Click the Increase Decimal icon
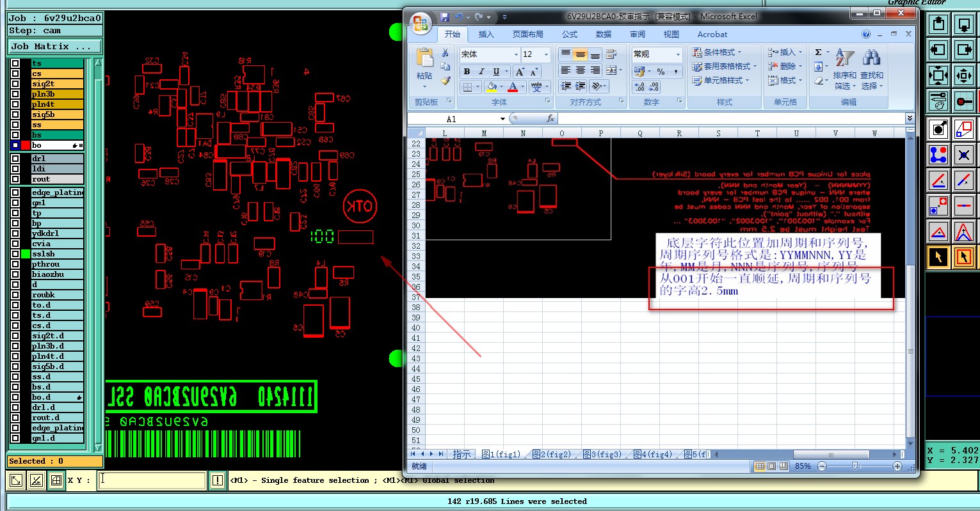This screenshot has height=511, width=980. pyautogui.click(x=639, y=87)
